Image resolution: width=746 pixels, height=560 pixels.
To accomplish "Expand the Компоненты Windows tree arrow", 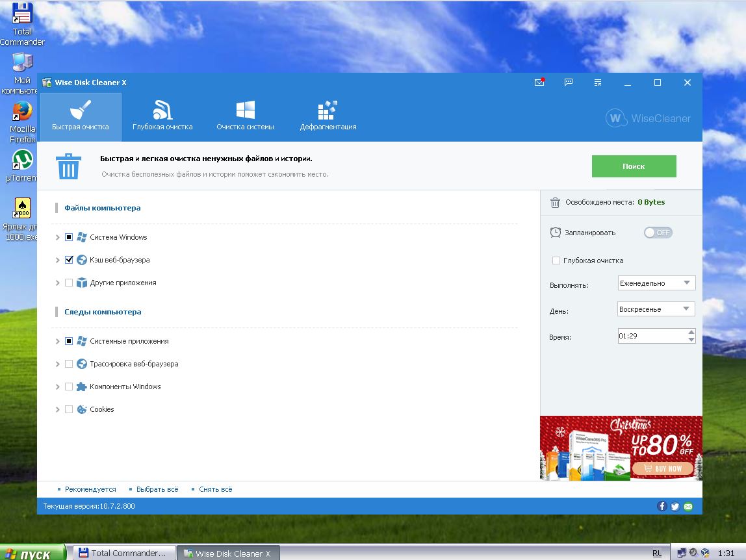I will click(58, 387).
